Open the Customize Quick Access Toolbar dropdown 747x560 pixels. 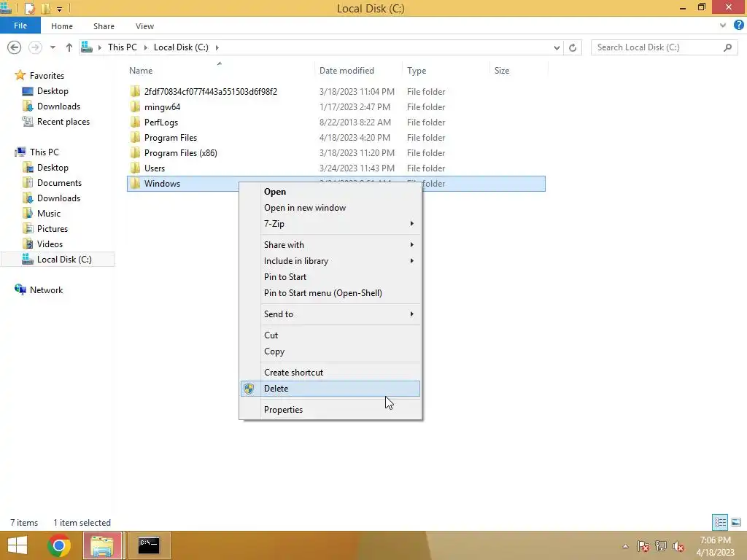[x=60, y=9]
